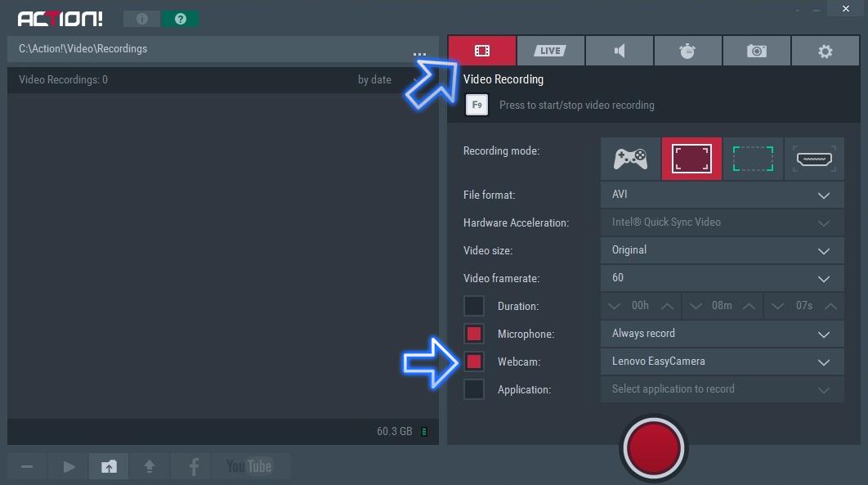
Task: Uncheck the Webcam checkbox
Action: pyautogui.click(x=474, y=362)
